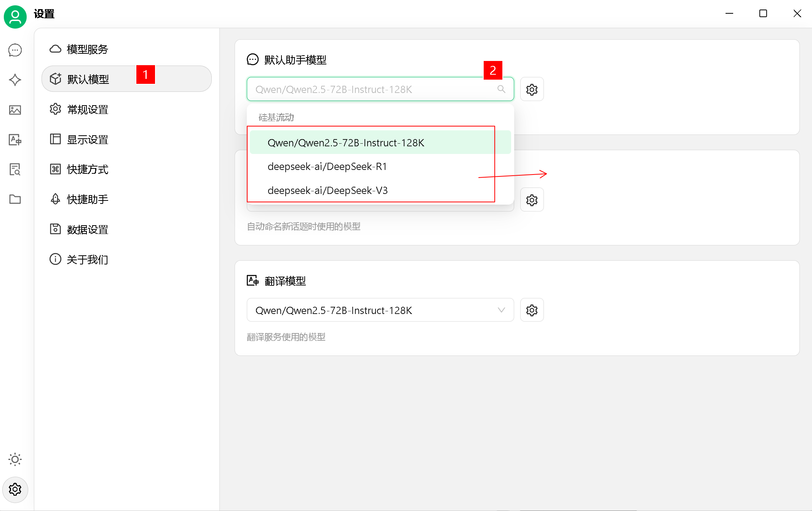Open the files folder sidebar icon
The width and height of the screenshot is (812, 511).
(15, 199)
